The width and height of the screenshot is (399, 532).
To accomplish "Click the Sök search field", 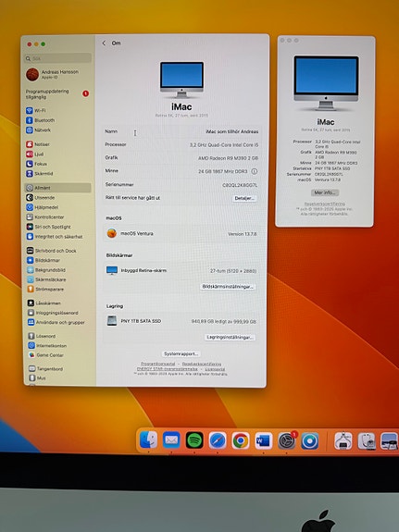I will [x=58, y=58].
